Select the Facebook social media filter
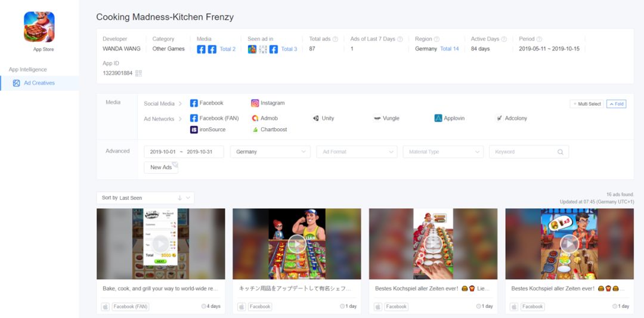Screen dimensions: 644x318 coord(206,103)
